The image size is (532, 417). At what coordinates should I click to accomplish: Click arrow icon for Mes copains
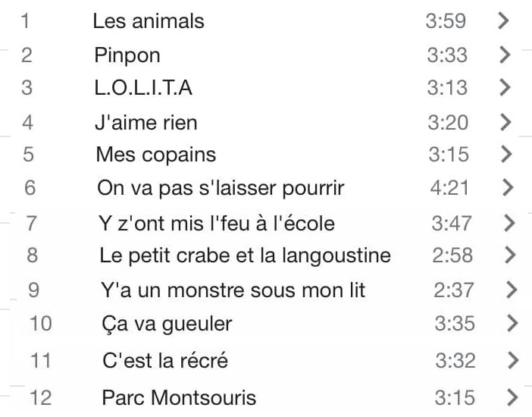click(506, 154)
